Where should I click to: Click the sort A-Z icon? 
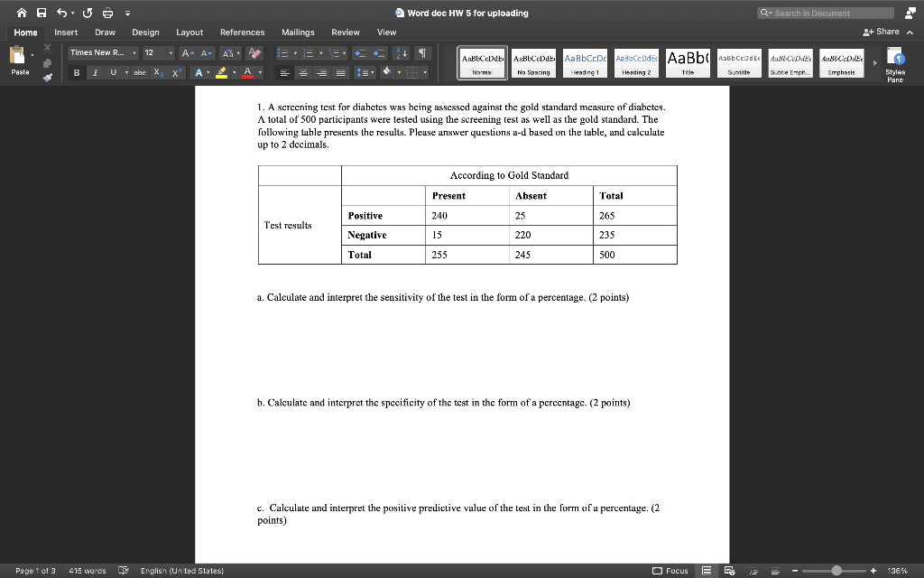[402, 53]
